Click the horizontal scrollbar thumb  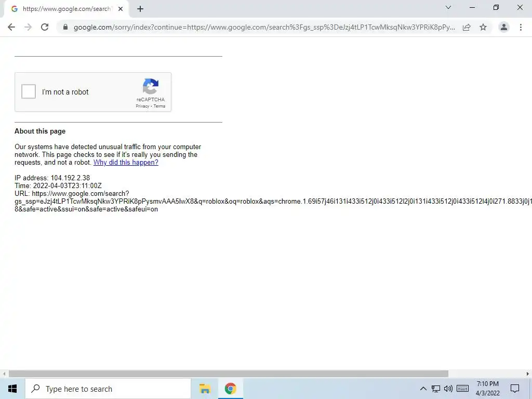229,374
